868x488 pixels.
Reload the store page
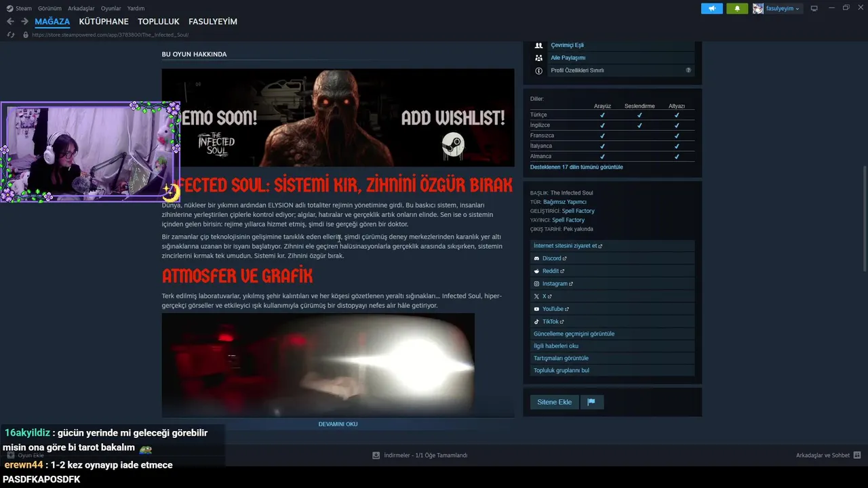click(10, 35)
